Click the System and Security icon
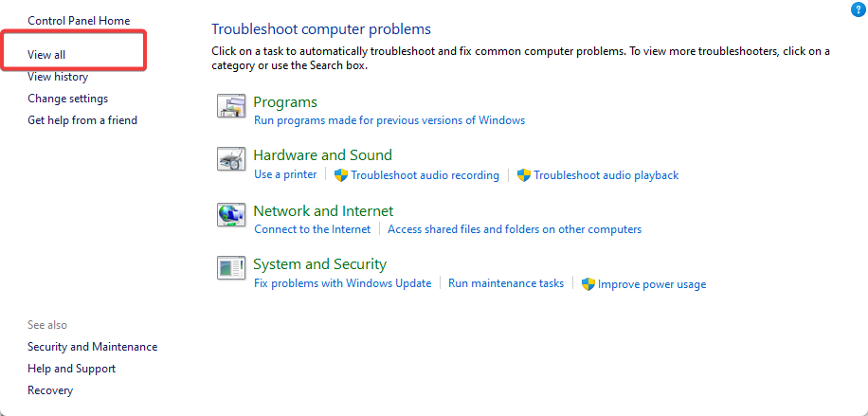868x416 pixels. click(231, 268)
